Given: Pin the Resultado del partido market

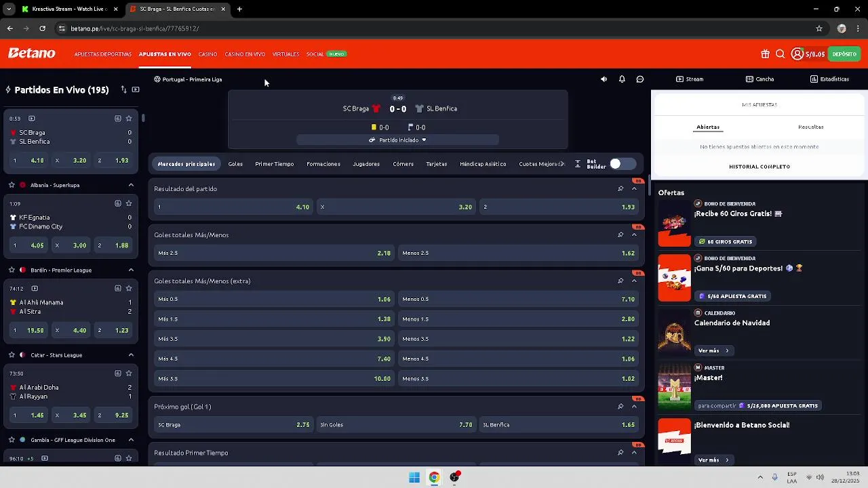Looking at the screenshot, I should click(x=620, y=189).
